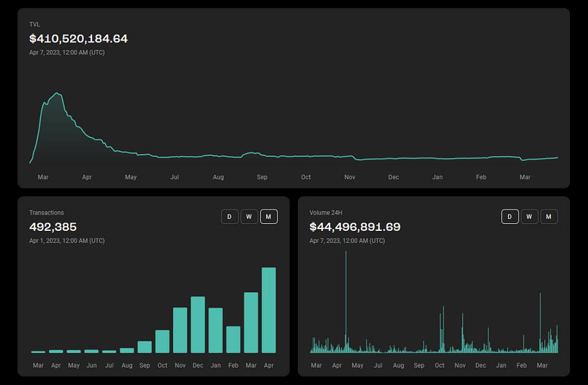Click the Jan label on the Volume 24H axis
Screen dimensions: 588x385
coord(501,366)
